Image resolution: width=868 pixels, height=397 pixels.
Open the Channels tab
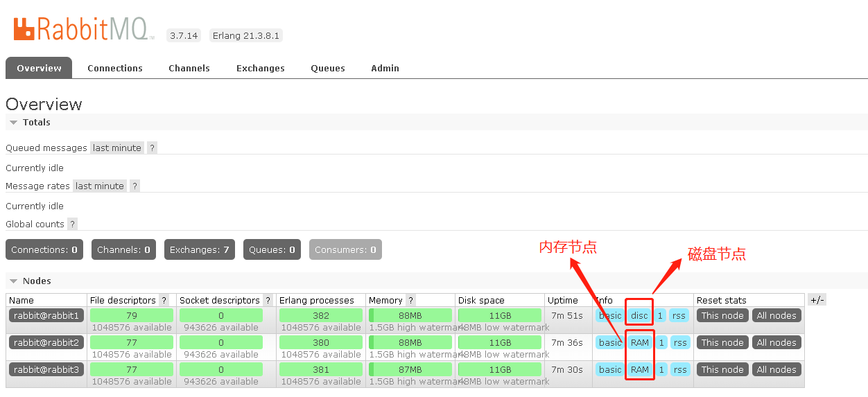(x=189, y=68)
